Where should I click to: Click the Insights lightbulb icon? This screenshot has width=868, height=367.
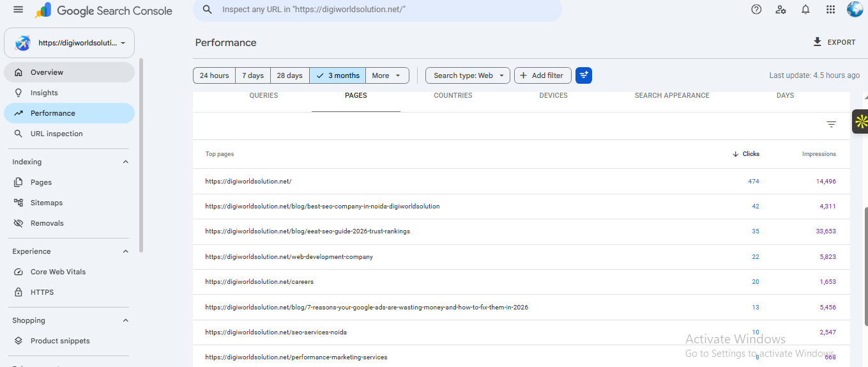19,93
